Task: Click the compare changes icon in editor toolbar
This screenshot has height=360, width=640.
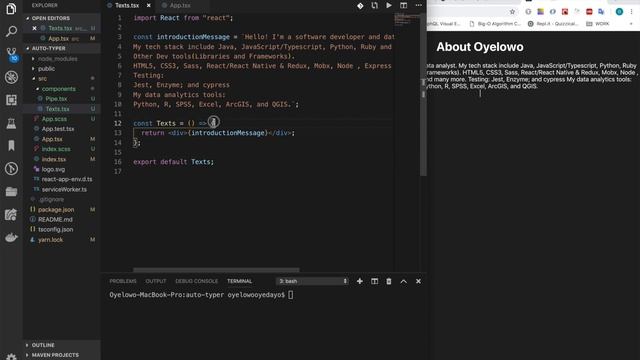Action: coord(374,6)
